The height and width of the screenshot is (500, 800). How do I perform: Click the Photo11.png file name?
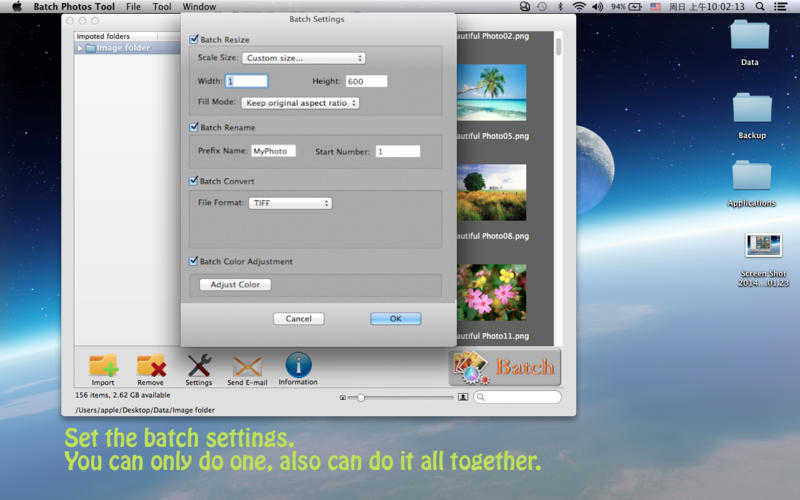pos(493,336)
